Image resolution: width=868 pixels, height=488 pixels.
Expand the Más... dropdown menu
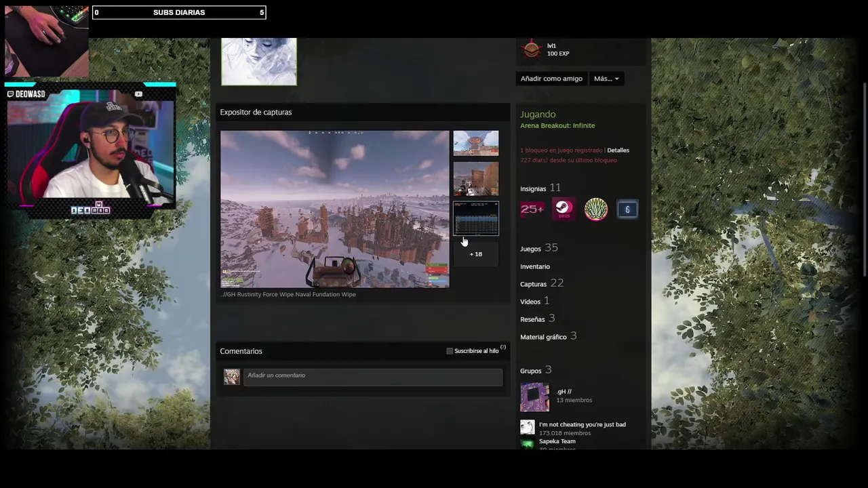pyautogui.click(x=606, y=79)
